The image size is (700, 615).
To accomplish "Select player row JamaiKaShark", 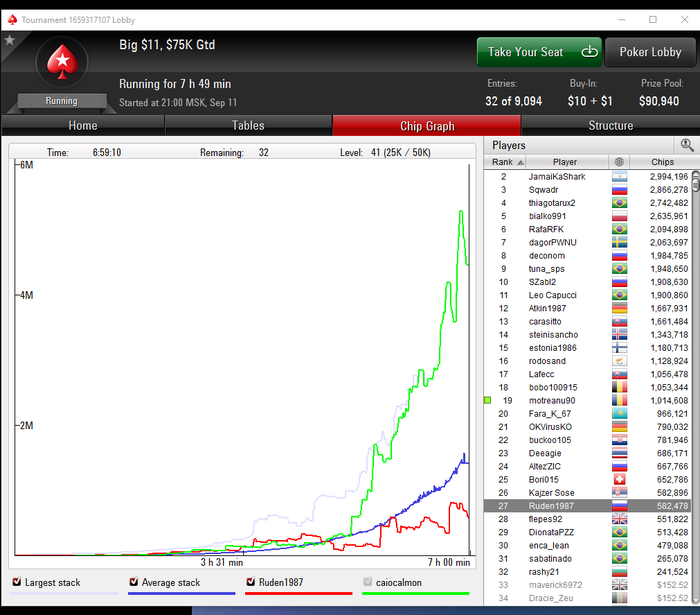I will 588,177.
